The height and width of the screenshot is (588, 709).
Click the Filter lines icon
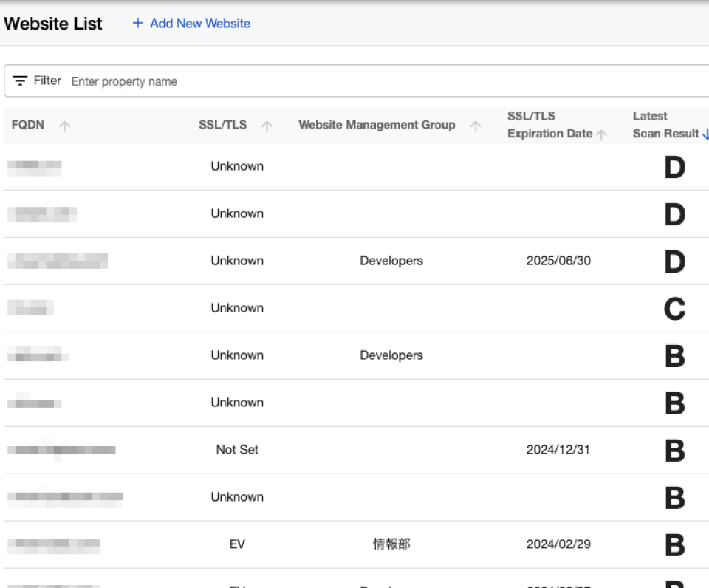point(20,81)
